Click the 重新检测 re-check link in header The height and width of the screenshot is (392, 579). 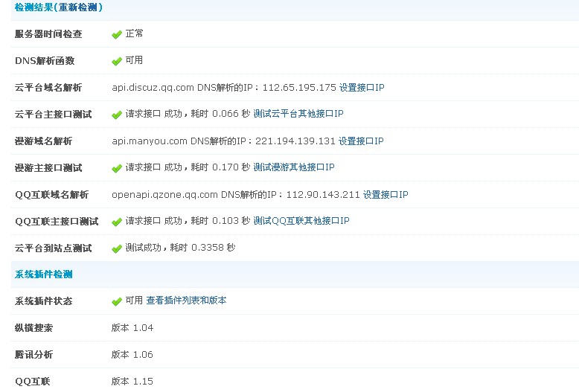78,7
